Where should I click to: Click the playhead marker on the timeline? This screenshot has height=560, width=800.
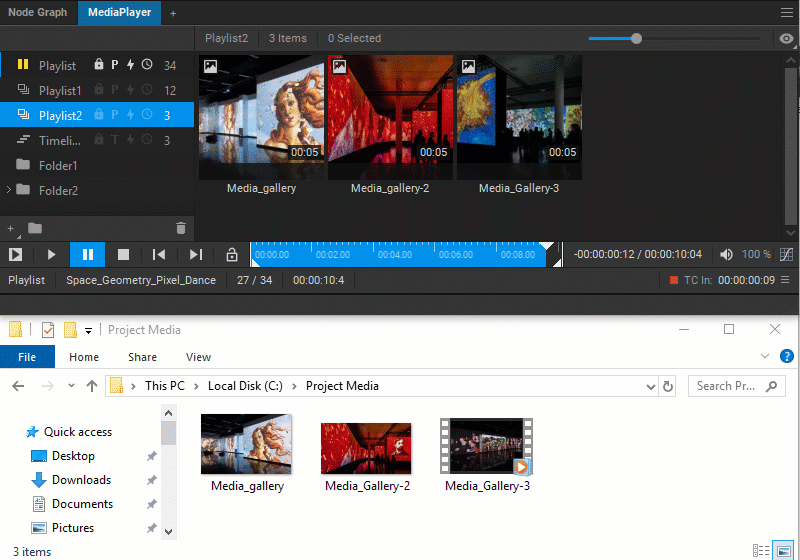pos(546,246)
